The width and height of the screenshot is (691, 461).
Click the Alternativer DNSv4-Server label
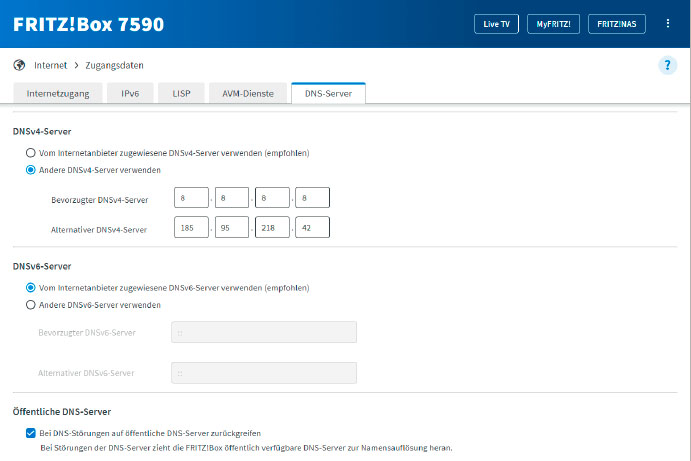(99, 230)
